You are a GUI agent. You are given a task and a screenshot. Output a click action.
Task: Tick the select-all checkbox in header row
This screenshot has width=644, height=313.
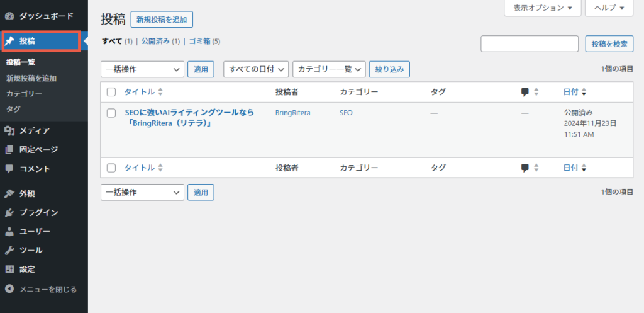pyautogui.click(x=111, y=92)
